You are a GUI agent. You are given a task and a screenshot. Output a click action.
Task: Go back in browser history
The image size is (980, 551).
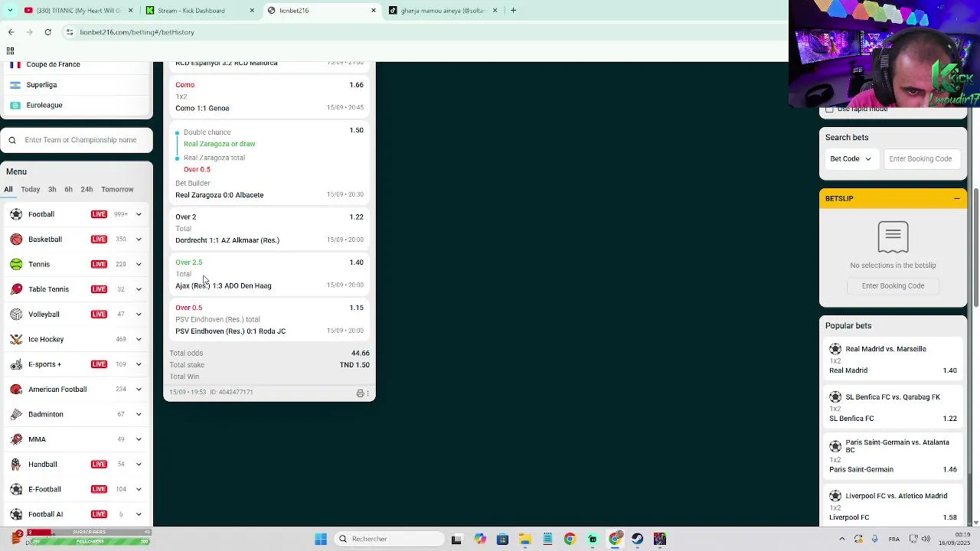pyautogui.click(x=11, y=32)
